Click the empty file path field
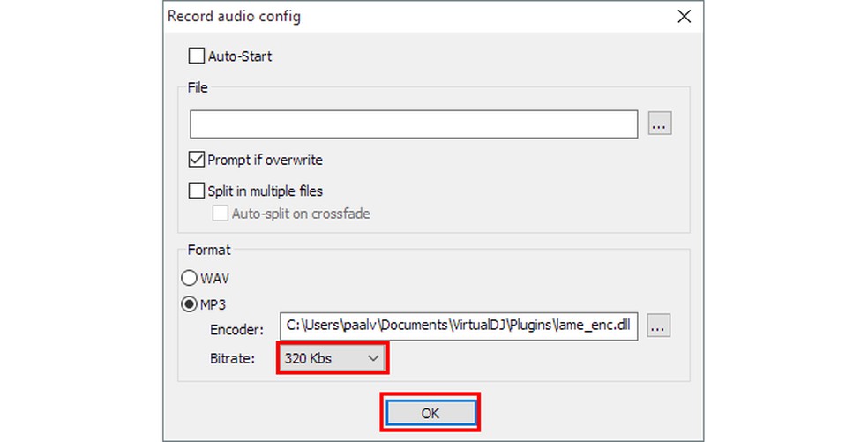This screenshot has height=442, width=868. pos(413,124)
